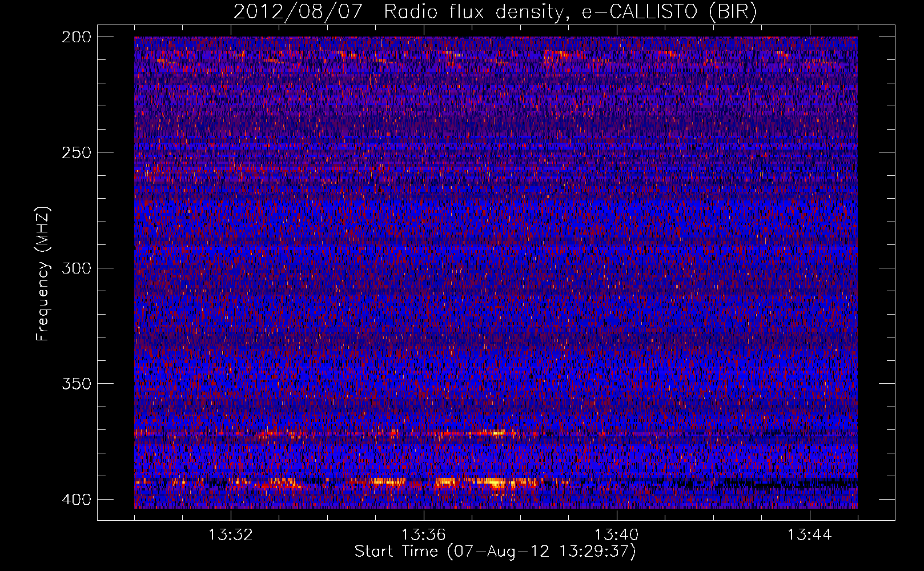This screenshot has height=571, width=924.
Task: Click the 13:44 time tick label
Action: pyautogui.click(x=810, y=535)
